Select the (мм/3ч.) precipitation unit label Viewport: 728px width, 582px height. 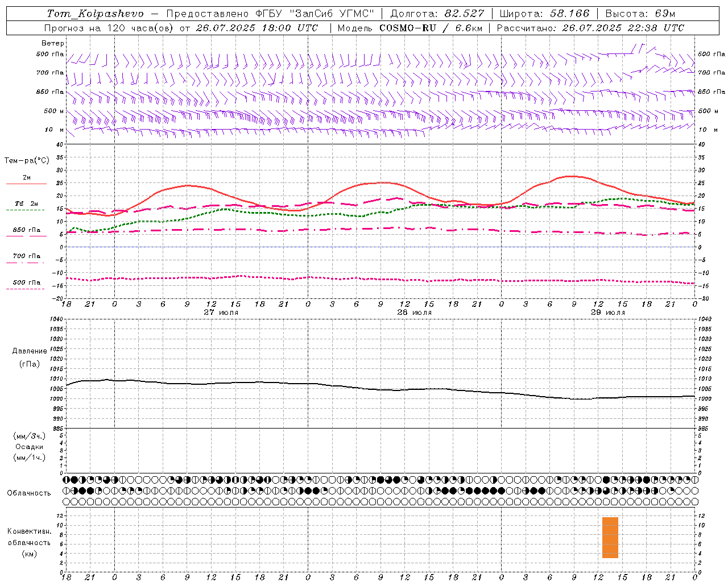click(30, 436)
